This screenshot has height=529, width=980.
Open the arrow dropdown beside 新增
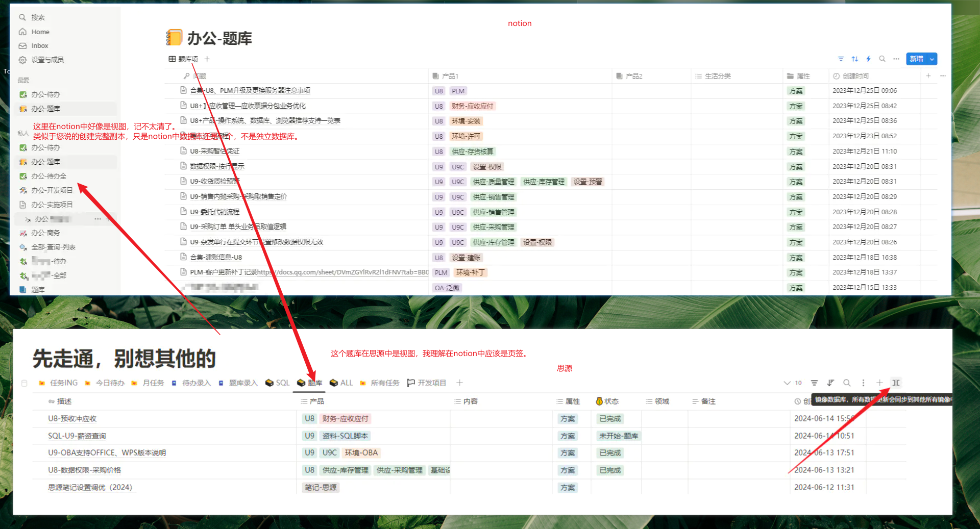click(932, 59)
